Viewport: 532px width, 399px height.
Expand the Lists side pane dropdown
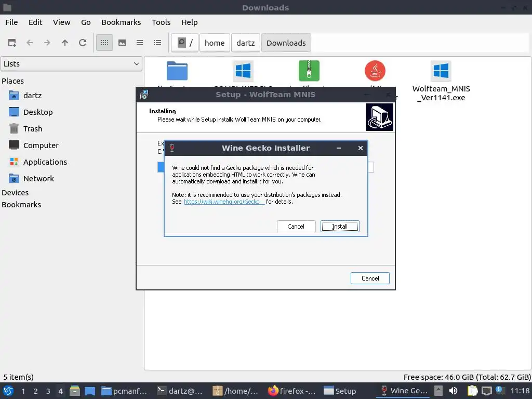click(71, 64)
